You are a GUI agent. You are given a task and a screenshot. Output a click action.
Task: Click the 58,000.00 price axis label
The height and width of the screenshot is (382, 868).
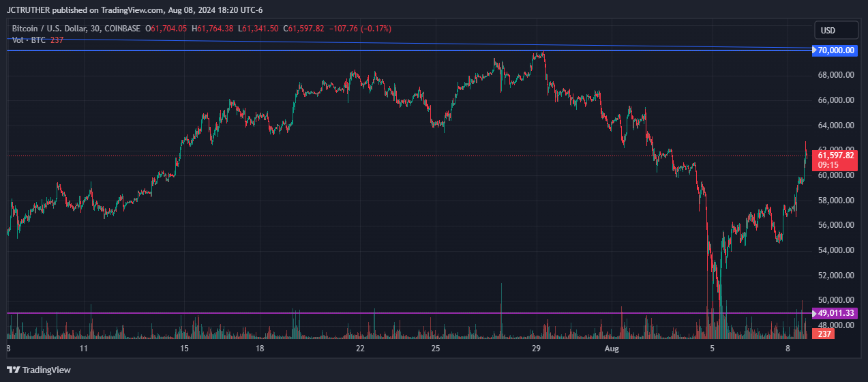pyautogui.click(x=836, y=201)
